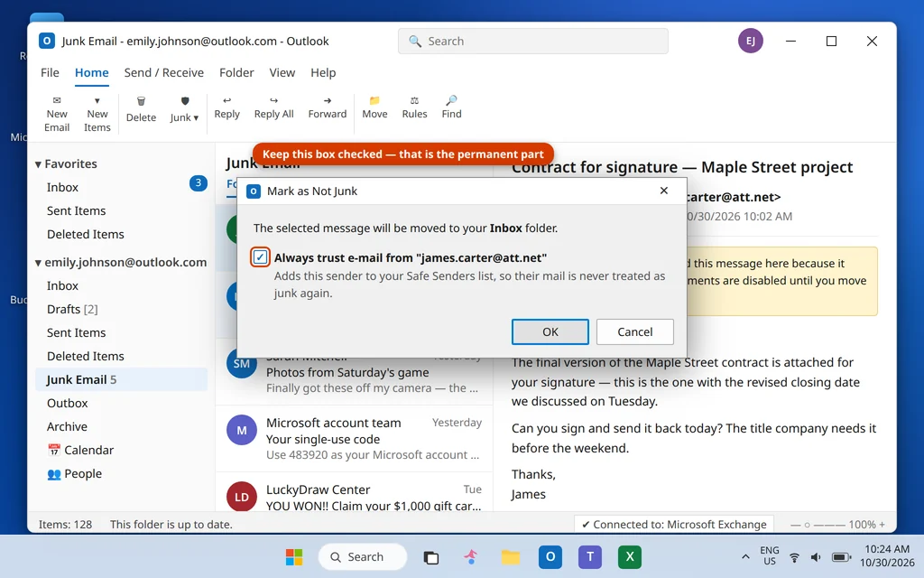Open the Archive folder
Image resolution: width=924 pixels, height=578 pixels.
pyautogui.click(x=122, y=426)
